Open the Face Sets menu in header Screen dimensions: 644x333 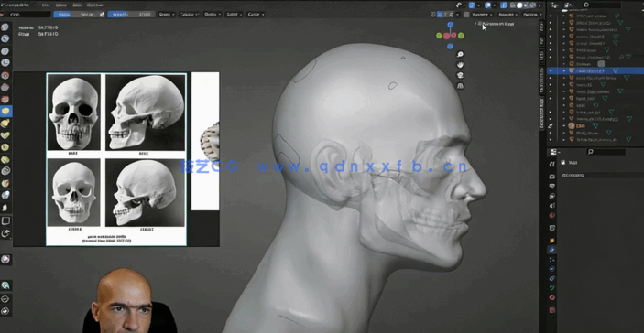click(x=95, y=5)
